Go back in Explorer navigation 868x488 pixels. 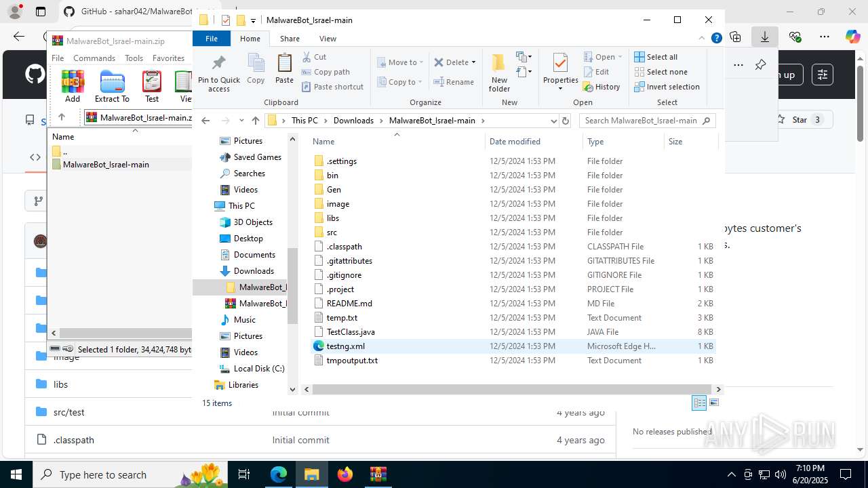[x=205, y=121]
